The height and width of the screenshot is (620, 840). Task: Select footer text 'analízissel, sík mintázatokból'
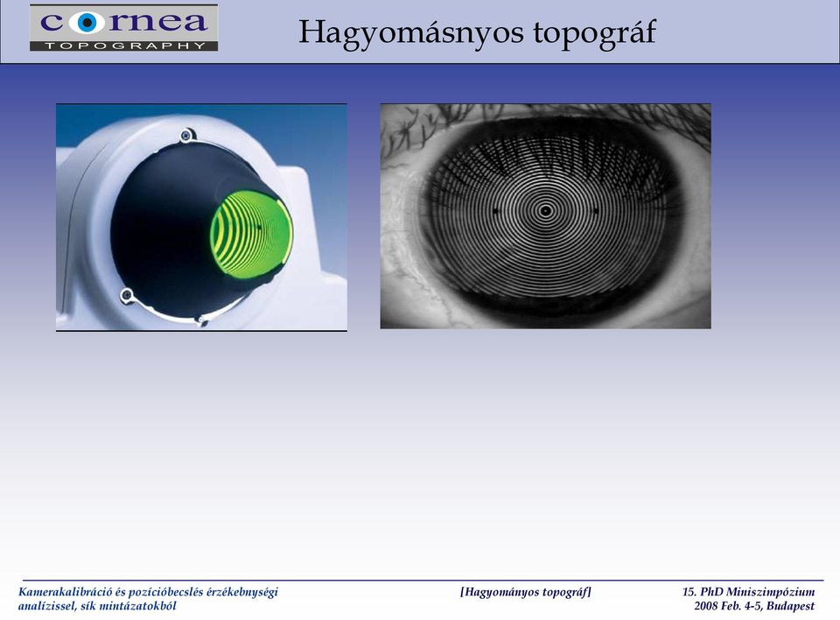pos(97,606)
